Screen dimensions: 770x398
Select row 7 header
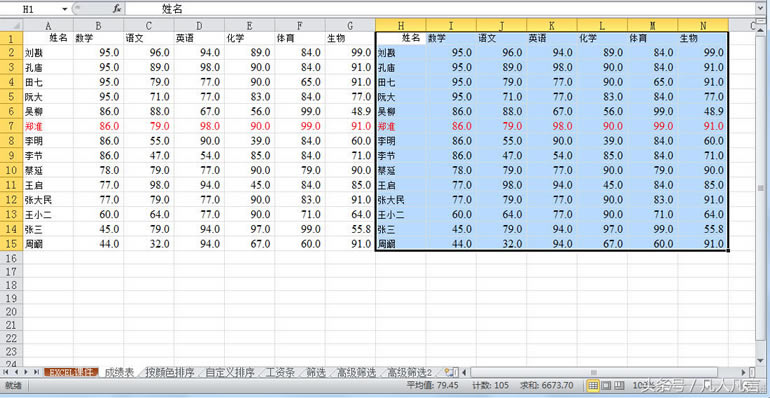(12, 126)
